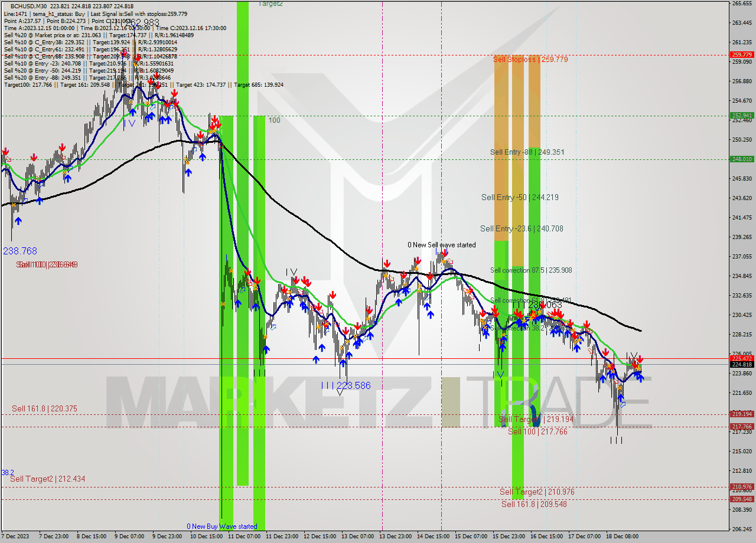
Task: Click the 206.245 price scale value
Action: [x=742, y=529]
